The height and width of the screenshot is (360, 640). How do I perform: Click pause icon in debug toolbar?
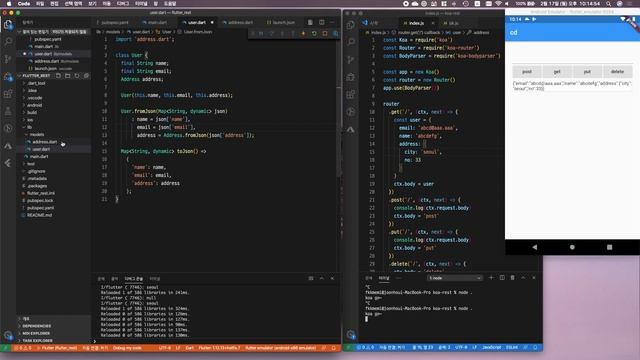tap(261, 33)
